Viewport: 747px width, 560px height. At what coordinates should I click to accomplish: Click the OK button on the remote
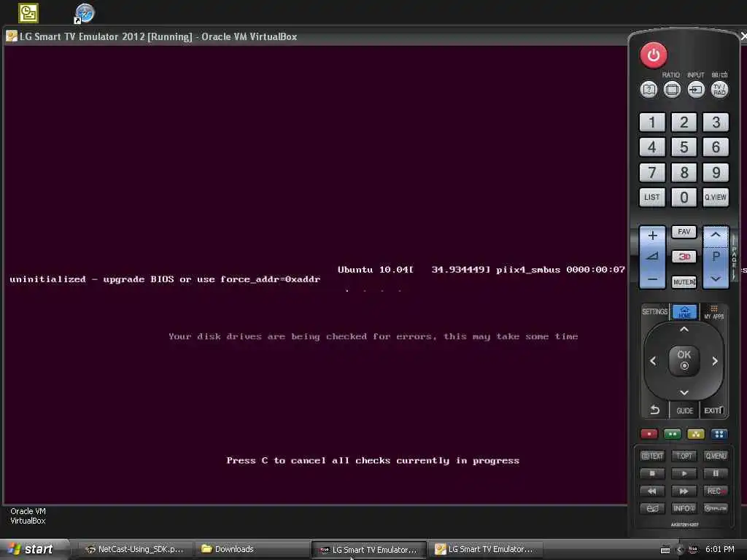[684, 359]
